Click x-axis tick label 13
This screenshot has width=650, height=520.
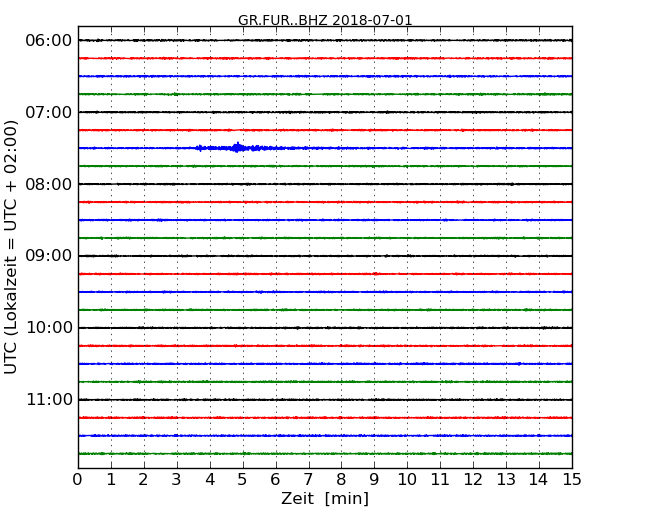[x=506, y=480]
